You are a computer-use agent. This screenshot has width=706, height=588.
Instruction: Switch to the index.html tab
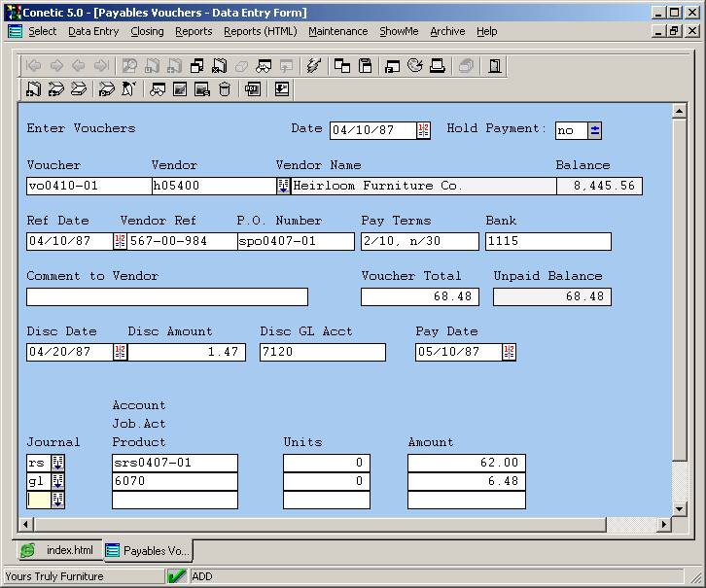tap(59, 550)
